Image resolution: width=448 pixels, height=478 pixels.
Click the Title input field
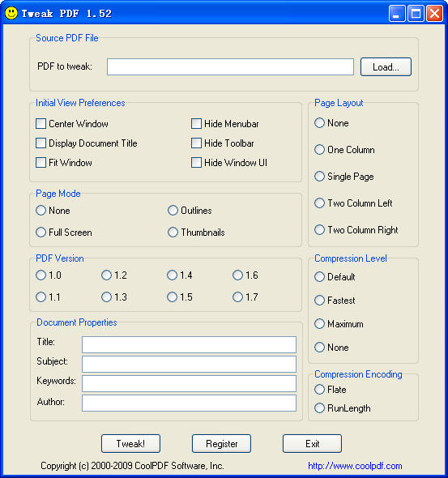point(189,344)
